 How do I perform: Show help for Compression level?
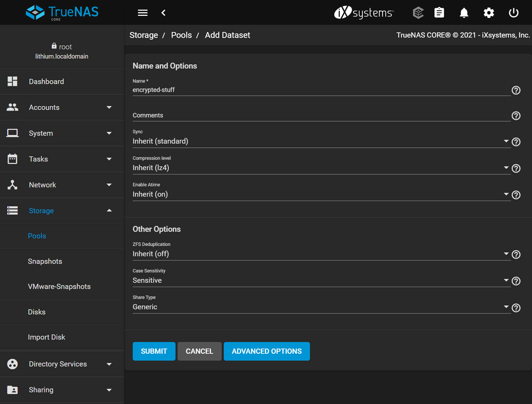pos(516,168)
